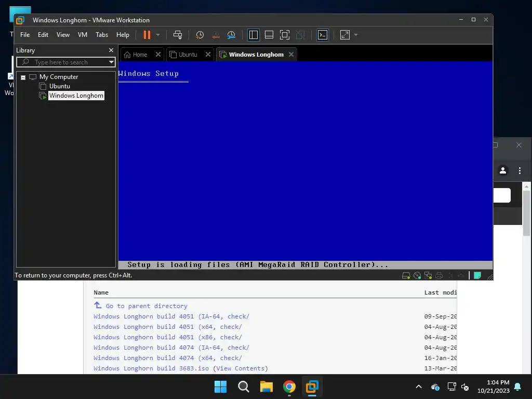Close the Ubuntu tab
The height and width of the screenshot is (399, 532).
pyautogui.click(x=208, y=54)
